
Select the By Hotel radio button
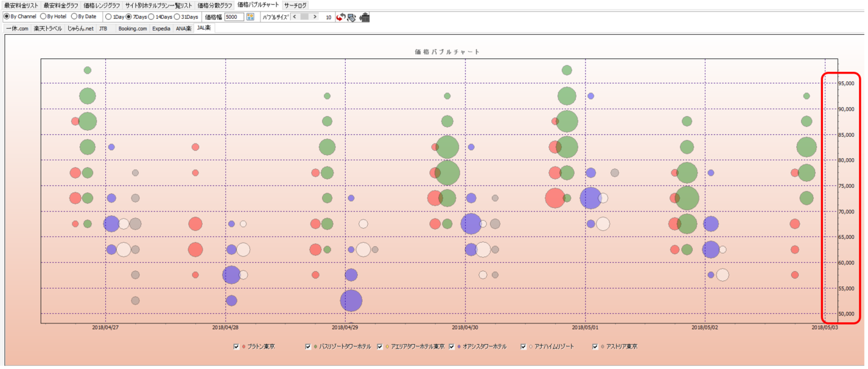tap(43, 17)
